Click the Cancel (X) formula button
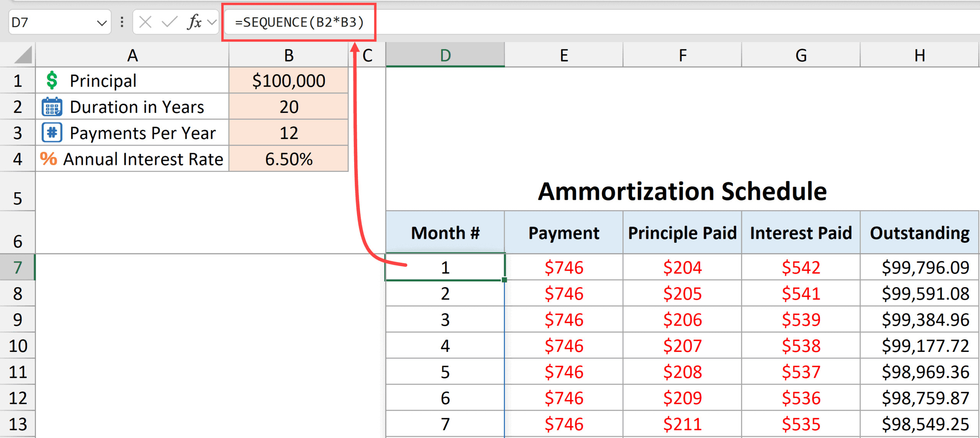 click(145, 22)
